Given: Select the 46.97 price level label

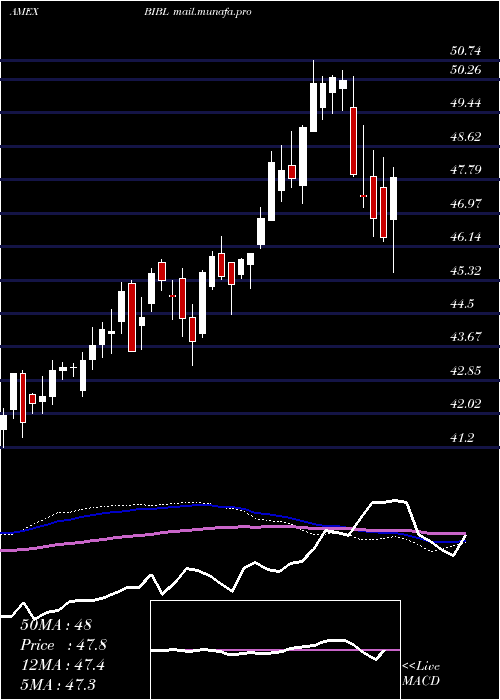Looking at the screenshot, I should [466, 204].
